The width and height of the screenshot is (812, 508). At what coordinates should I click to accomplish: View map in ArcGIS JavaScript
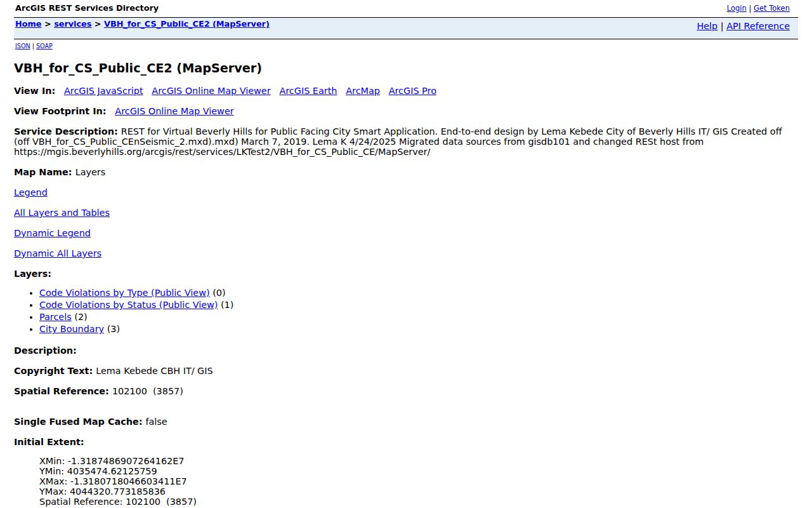click(103, 91)
